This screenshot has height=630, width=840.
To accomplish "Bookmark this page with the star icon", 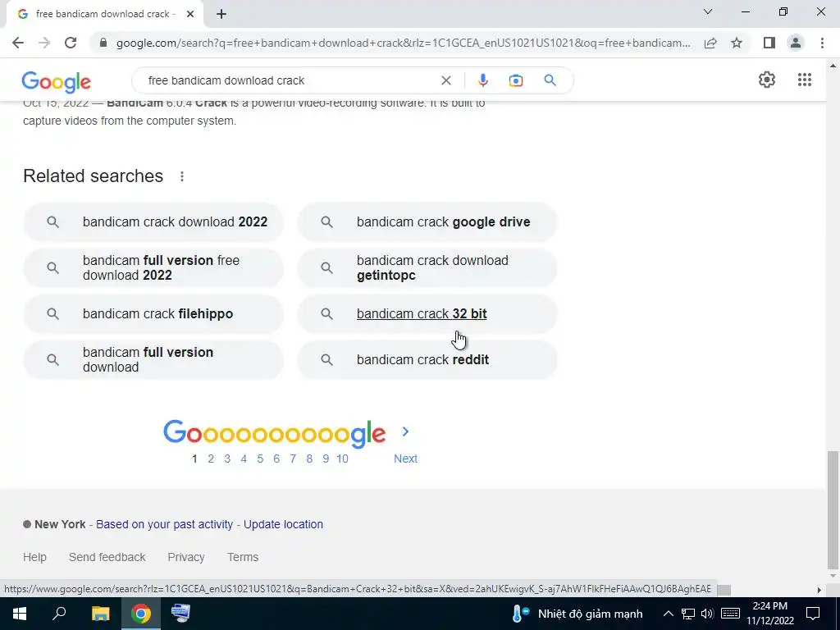I will click(x=737, y=43).
